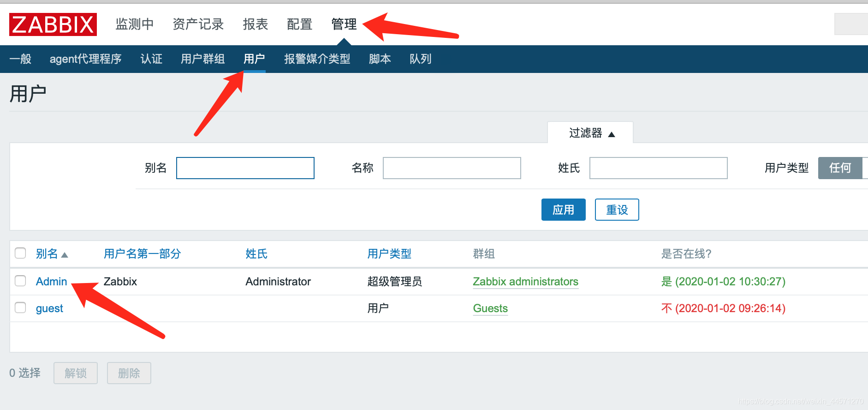This screenshot has width=868, height=410.
Task: Go to the 脚本 submenu
Action: point(380,59)
